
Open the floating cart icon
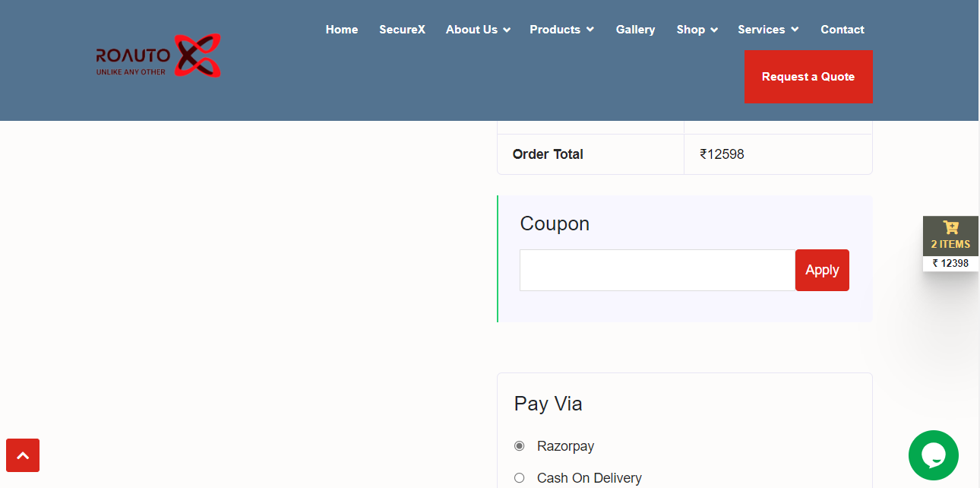[x=950, y=227]
